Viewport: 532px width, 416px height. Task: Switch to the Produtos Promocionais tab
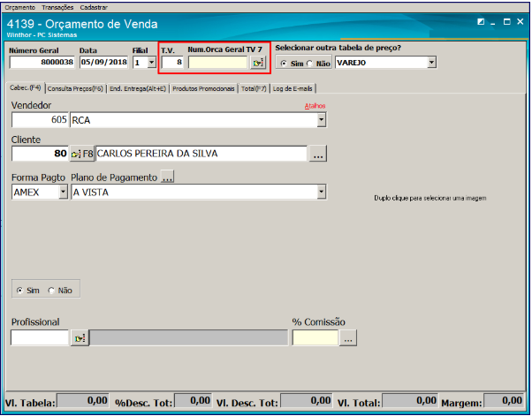click(x=203, y=89)
